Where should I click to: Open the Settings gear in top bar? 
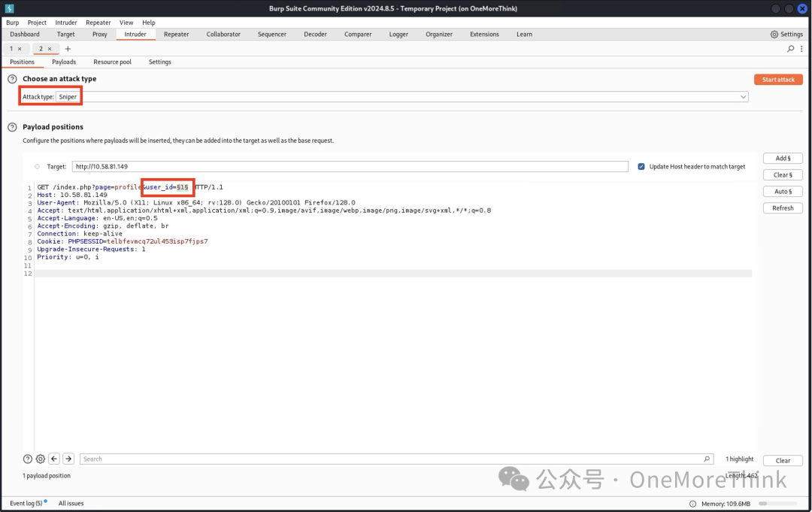tap(786, 34)
